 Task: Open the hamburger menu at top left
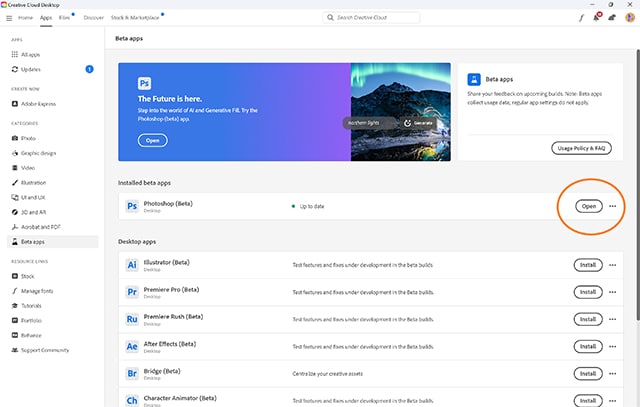(x=8, y=18)
